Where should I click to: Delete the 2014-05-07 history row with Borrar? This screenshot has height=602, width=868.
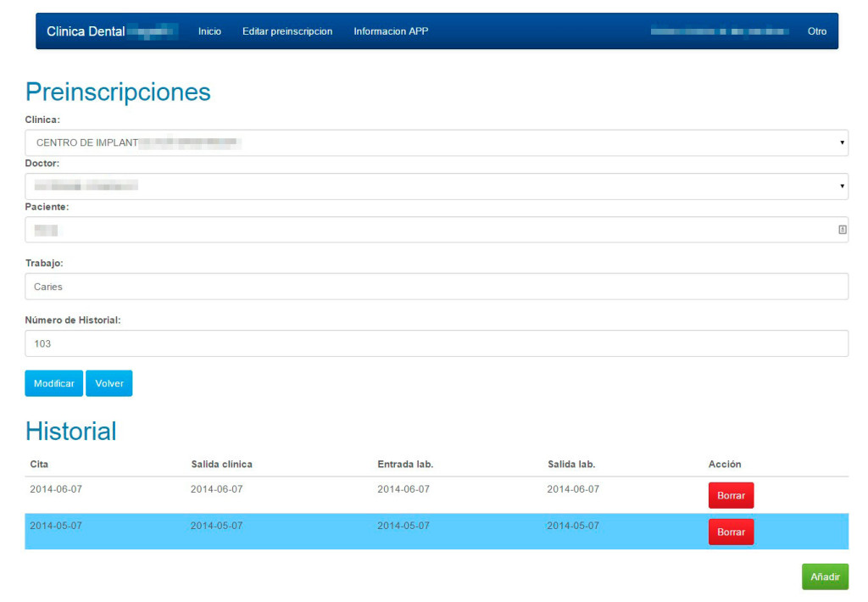(731, 532)
